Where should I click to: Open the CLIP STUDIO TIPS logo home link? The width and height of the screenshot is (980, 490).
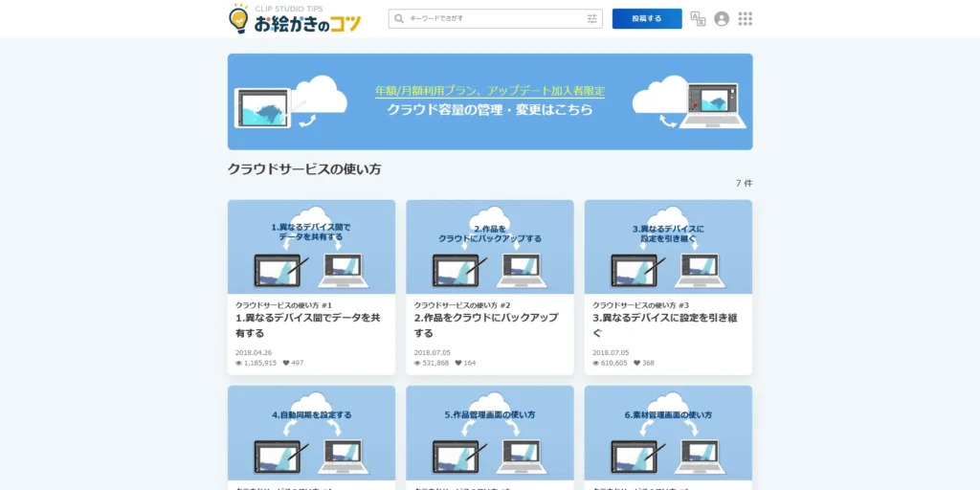295,19
